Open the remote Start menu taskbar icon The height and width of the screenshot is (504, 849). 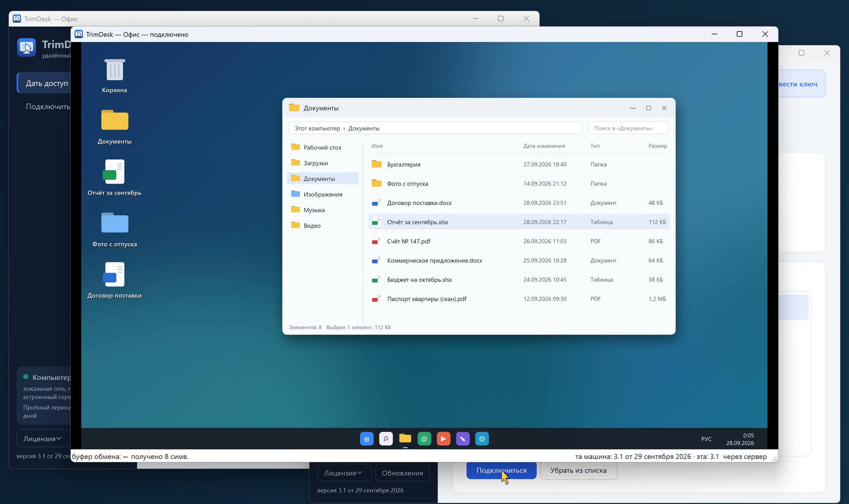(367, 439)
